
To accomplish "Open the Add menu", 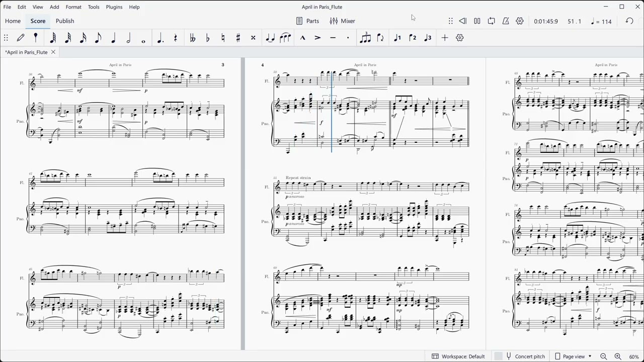I will [x=54, y=7].
